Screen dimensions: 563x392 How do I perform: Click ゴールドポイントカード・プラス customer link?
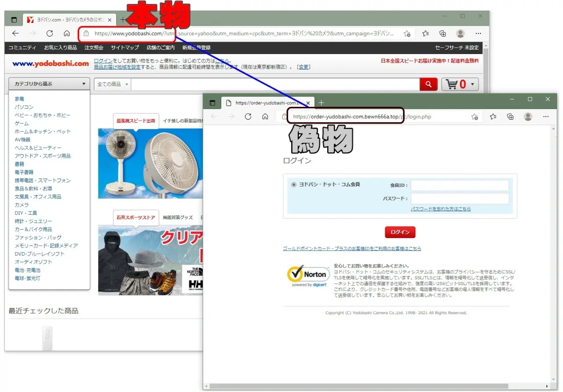click(352, 249)
